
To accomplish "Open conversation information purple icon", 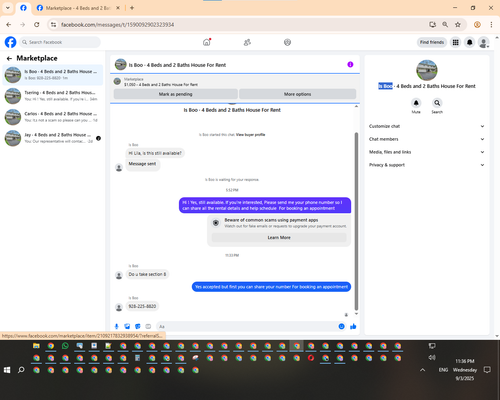I will pyautogui.click(x=350, y=64).
